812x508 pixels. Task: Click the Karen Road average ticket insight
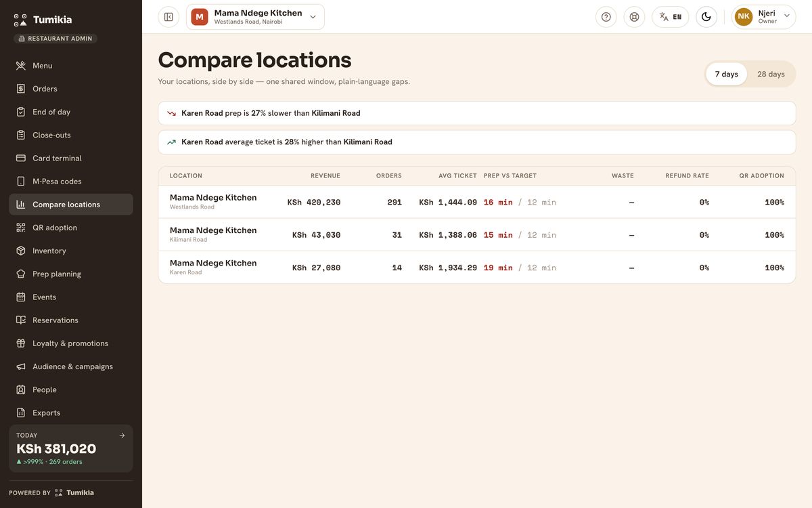477,142
